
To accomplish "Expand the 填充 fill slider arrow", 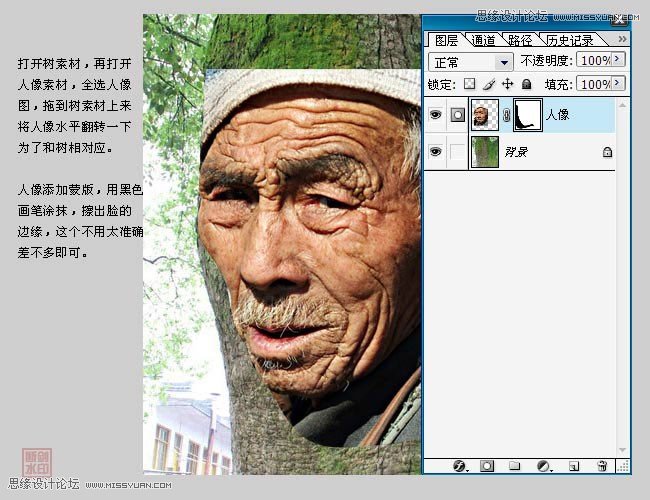I will tap(617, 84).
